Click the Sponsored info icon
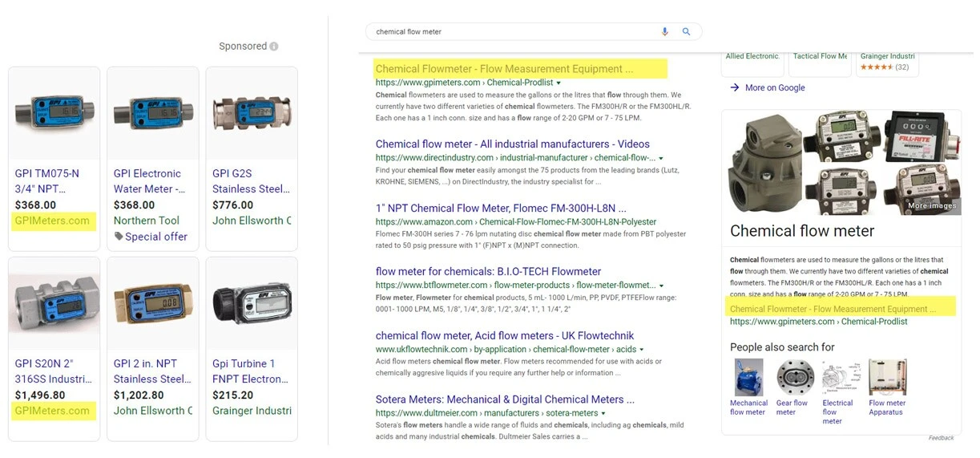This screenshot has width=980, height=458. coord(274,47)
